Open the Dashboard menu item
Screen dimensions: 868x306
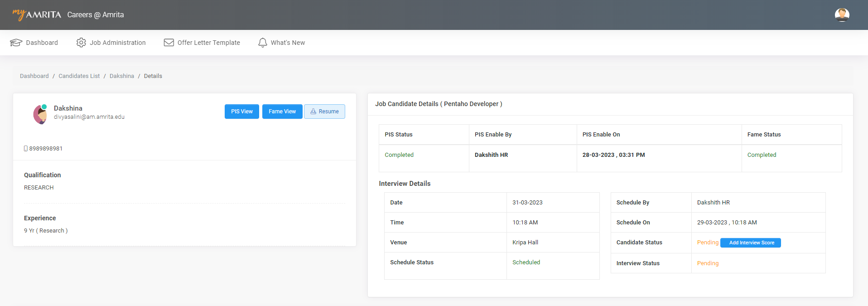point(42,43)
